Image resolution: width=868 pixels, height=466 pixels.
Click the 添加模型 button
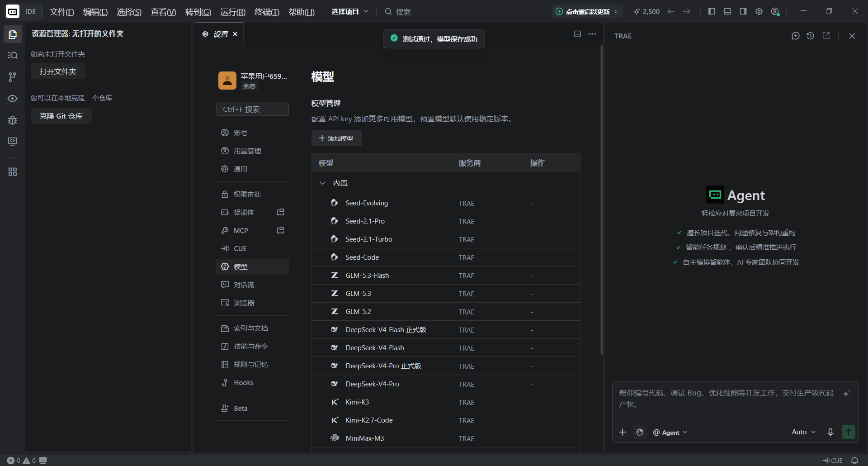[x=336, y=138]
